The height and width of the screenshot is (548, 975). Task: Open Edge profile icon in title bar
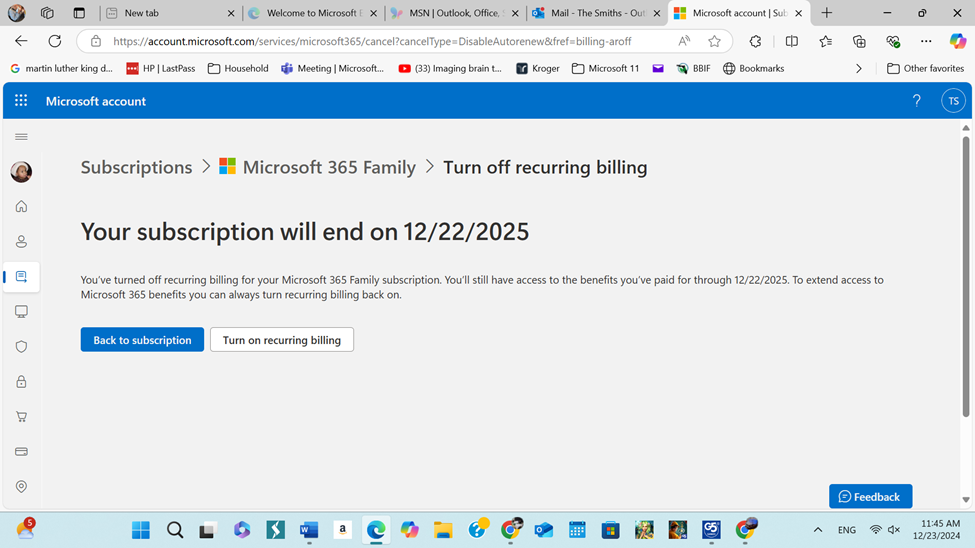pyautogui.click(x=17, y=12)
